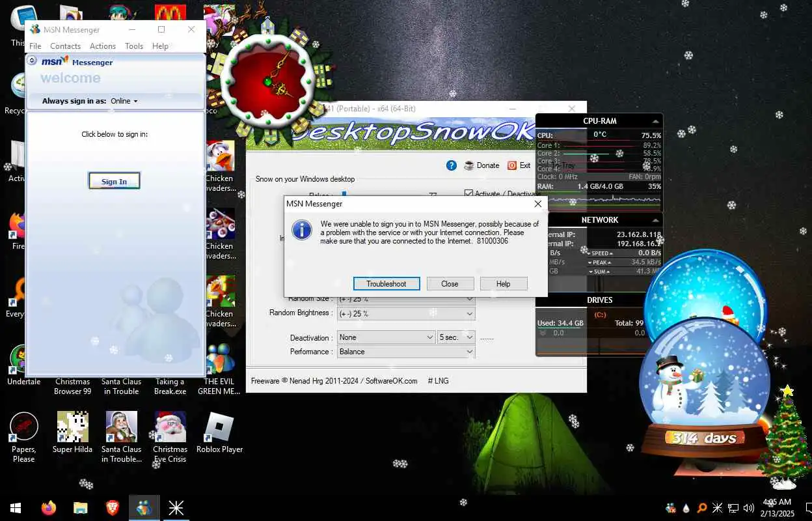This screenshot has width=812, height=521.
Task: Click the SUM selector in the network gadget
Action: (x=600, y=271)
